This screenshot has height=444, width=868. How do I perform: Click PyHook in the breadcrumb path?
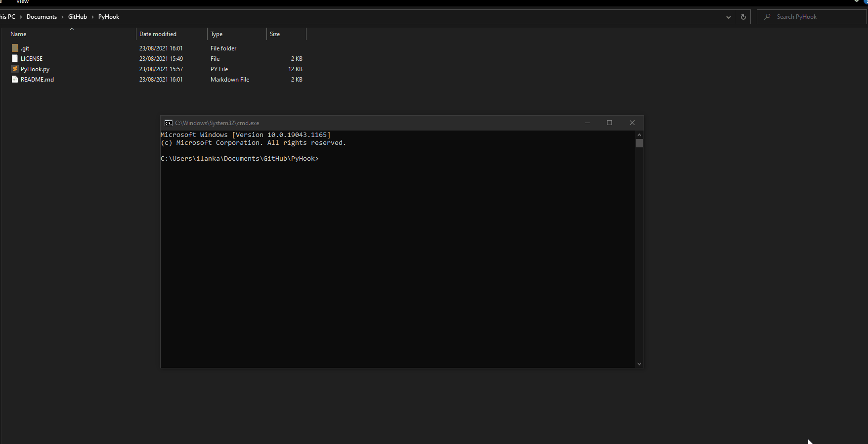[109, 17]
